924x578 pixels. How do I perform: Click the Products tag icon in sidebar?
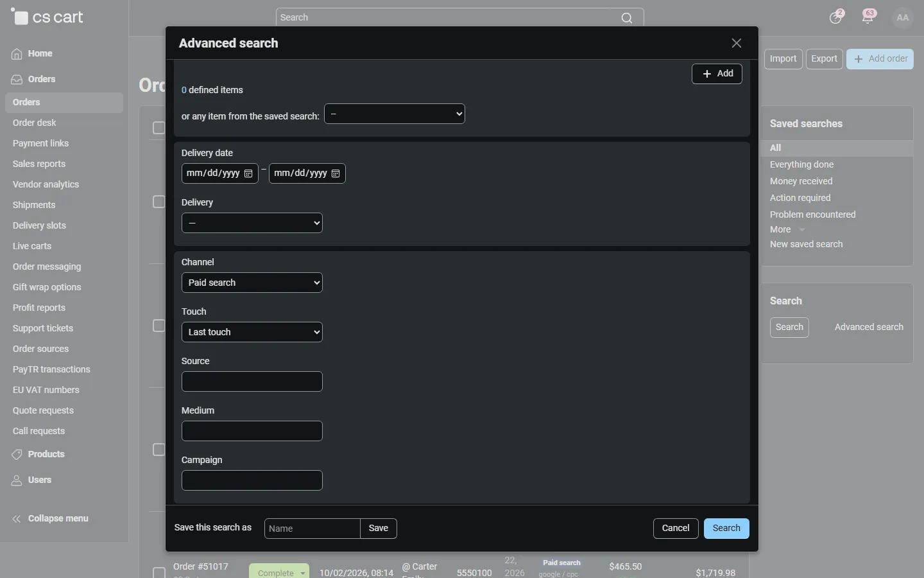pyautogui.click(x=17, y=455)
